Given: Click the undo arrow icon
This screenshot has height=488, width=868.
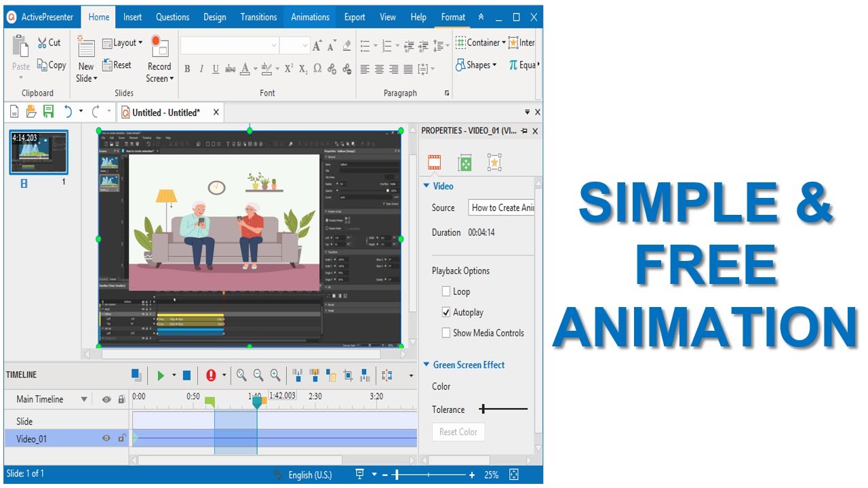Looking at the screenshot, I should pos(68,111).
